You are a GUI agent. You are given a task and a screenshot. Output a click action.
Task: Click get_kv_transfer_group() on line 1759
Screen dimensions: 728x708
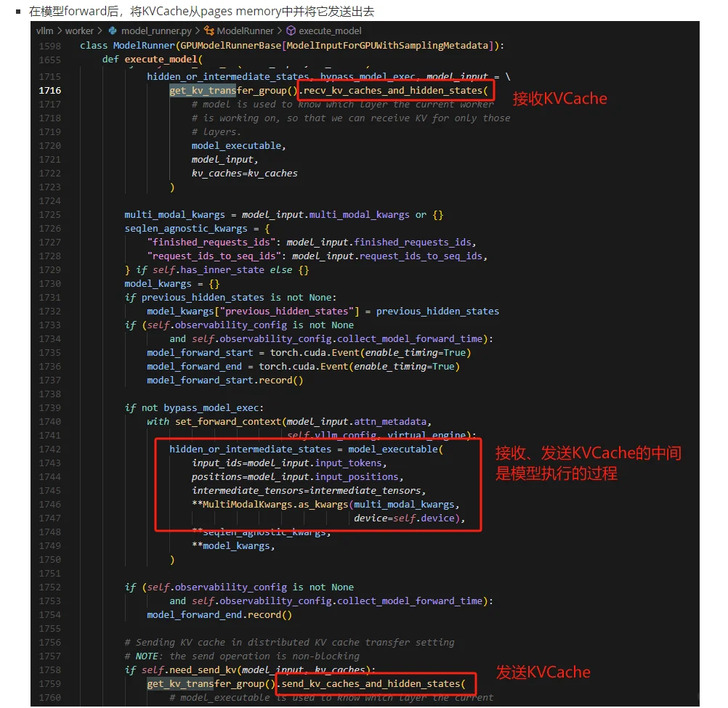pyautogui.click(x=211, y=684)
